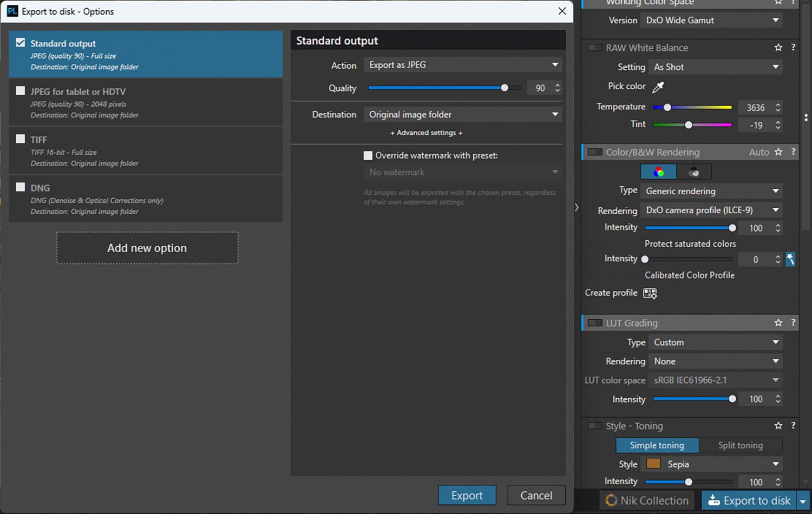
Task: Check Override watermark with preset
Action: 368,156
